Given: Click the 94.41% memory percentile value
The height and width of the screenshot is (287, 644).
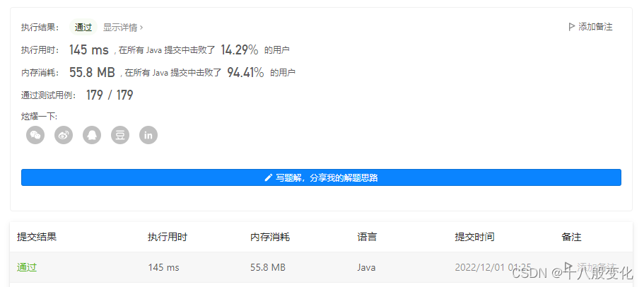Looking at the screenshot, I should pyautogui.click(x=245, y=73).
